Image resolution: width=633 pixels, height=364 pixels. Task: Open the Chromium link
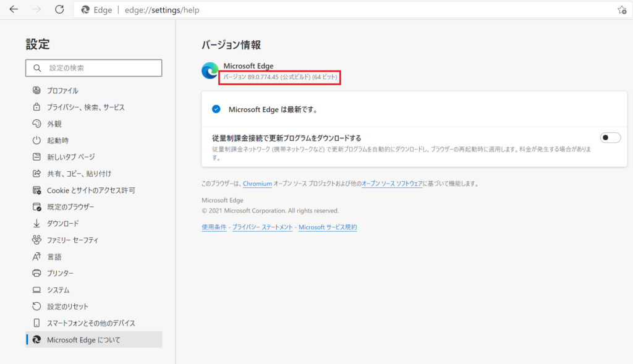[x=257, y=184]
